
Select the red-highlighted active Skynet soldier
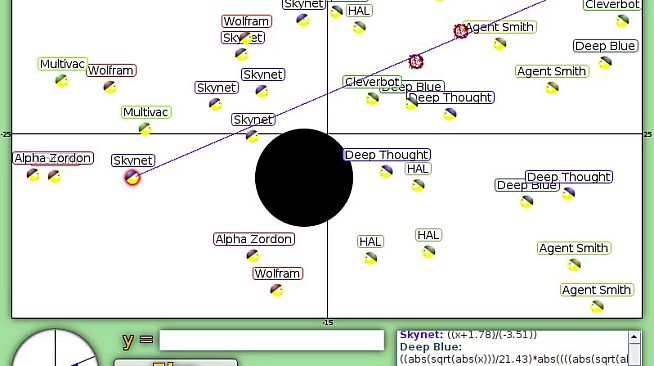(x=132, y=177)
